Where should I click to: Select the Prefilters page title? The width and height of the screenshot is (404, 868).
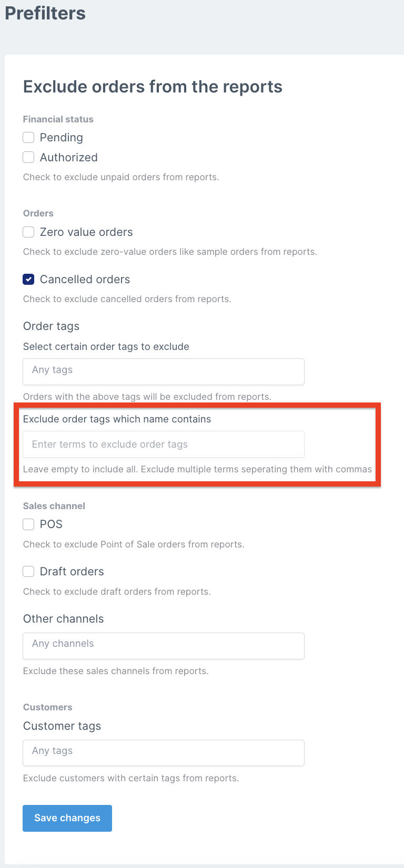pyautogui.click(x=45, y=13)
